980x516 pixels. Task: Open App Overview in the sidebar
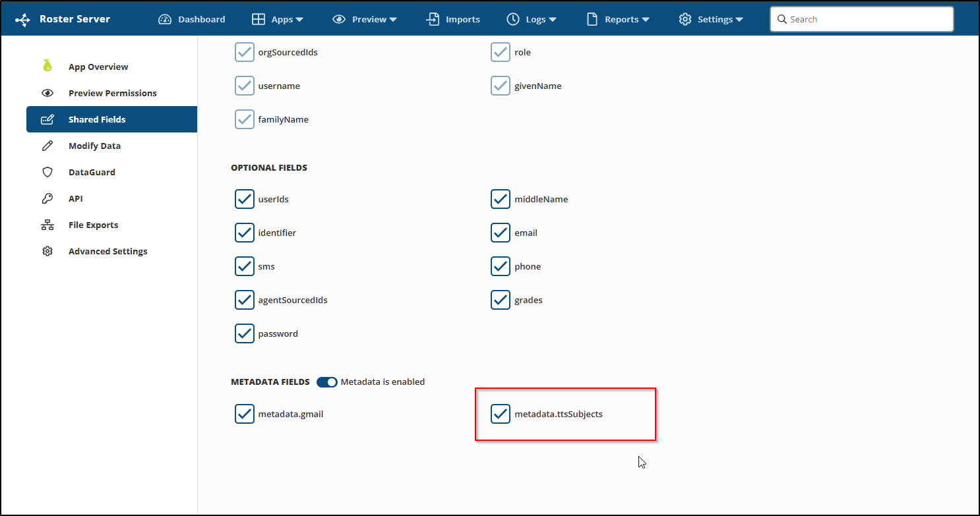pyautogui.click(x=111, y=67)
